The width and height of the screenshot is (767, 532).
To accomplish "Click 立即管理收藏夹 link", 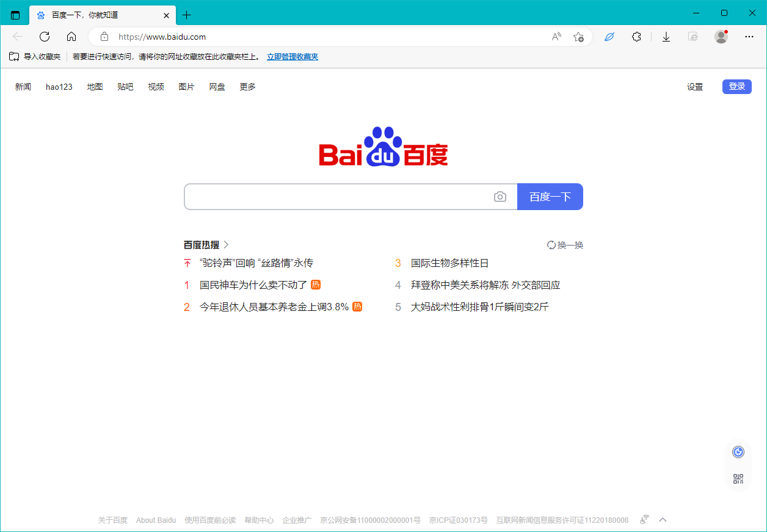I will (x=293, y=56).
